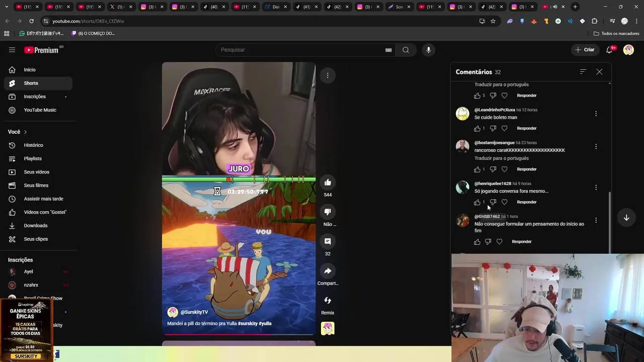The width and height of the screenshot is (644, 362).
Task: Like the short with thumbs up
Action: click(328, 183)
